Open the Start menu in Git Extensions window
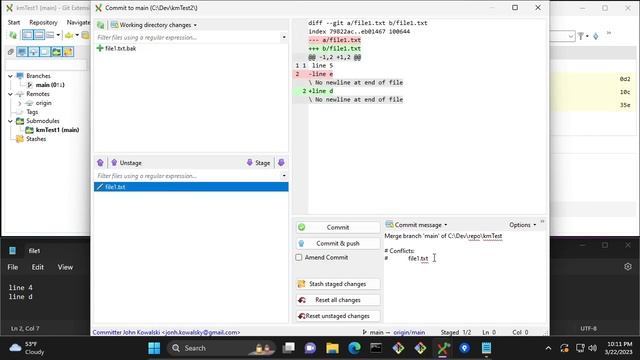The height and width of the screenshot is (360, 640). tap(14, 22)
